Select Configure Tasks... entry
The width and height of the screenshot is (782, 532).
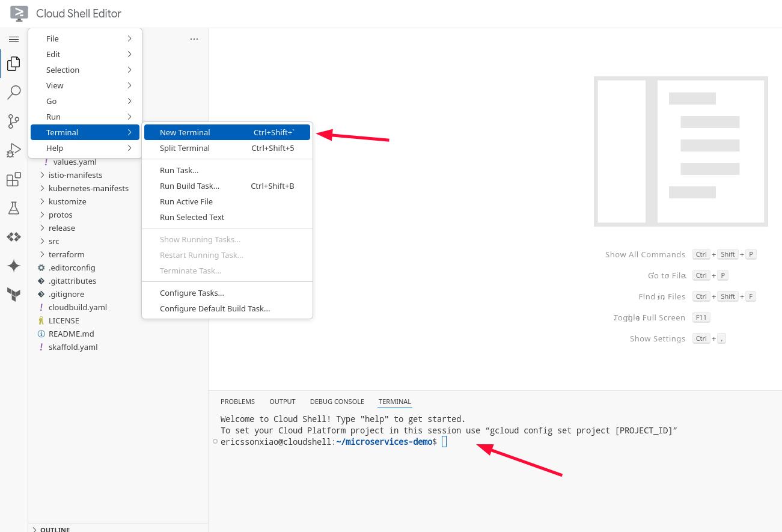tap(227, 293)
